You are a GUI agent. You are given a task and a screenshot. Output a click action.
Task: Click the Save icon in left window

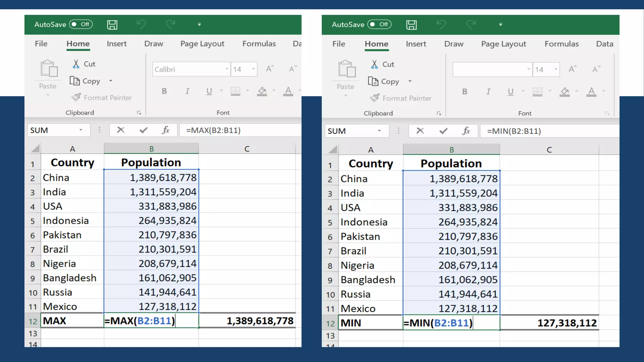[112, 25]
